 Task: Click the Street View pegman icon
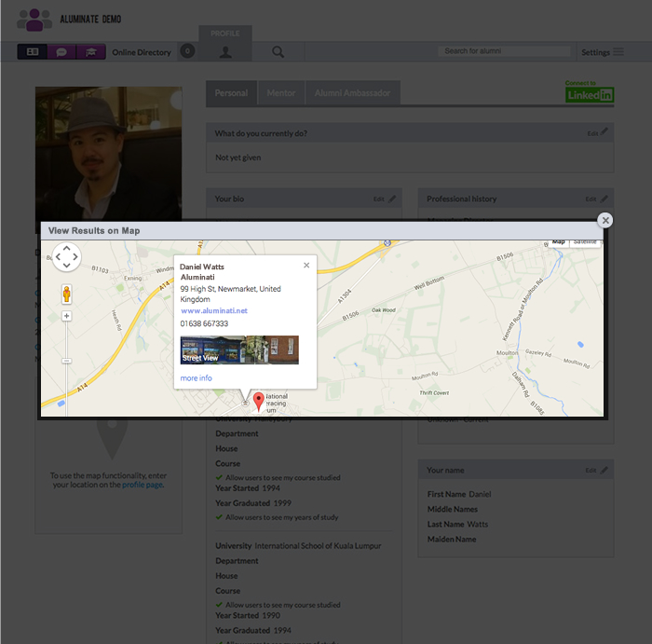[x=66, y=295]
